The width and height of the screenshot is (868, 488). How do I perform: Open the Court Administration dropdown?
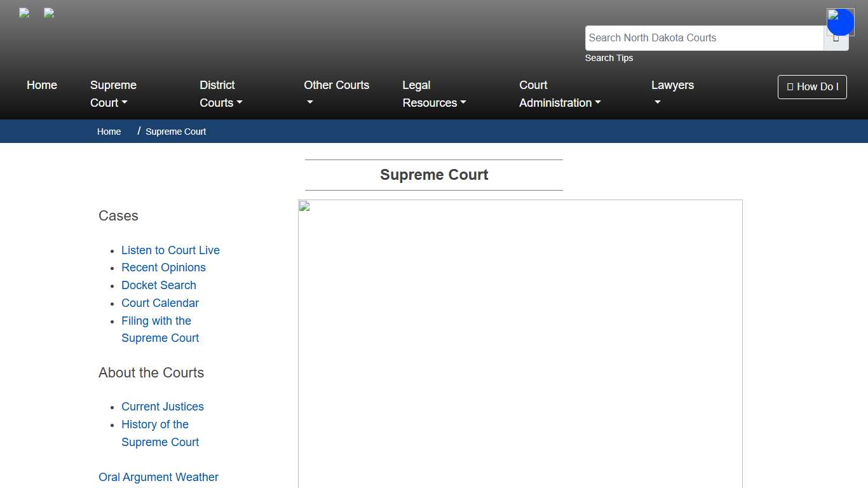tap(559, 94)
